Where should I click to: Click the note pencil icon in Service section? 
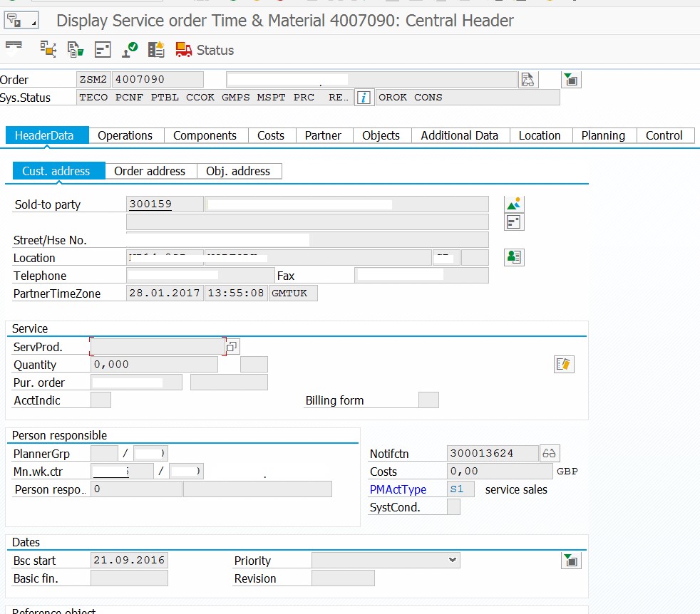click(x=564, y=365)
